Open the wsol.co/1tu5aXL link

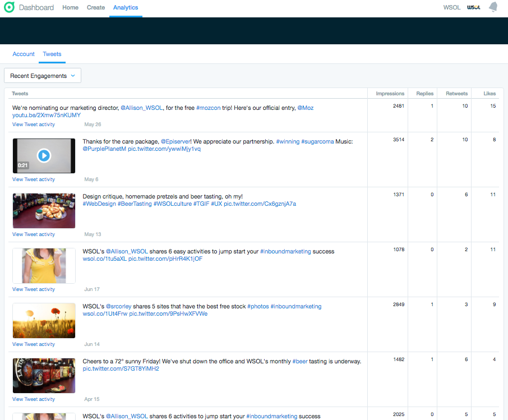[x=105, y=259]
